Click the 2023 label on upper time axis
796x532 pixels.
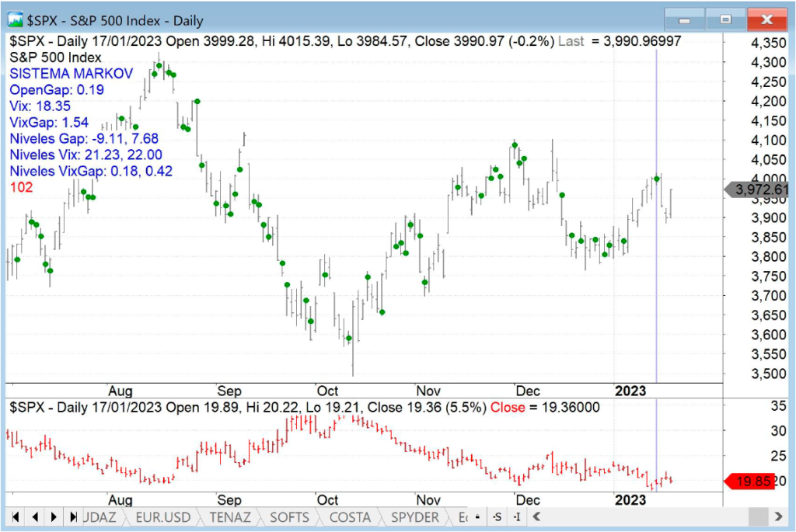point(630,391)
